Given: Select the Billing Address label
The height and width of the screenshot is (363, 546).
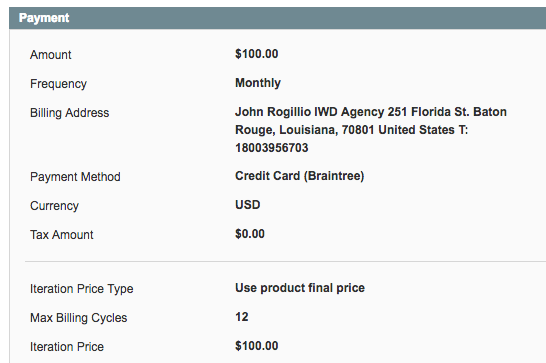Looking at the screenshot, I should coord(70,113).
